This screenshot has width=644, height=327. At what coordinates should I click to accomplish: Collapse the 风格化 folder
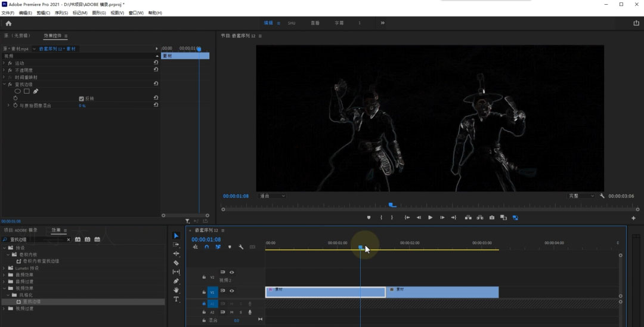tap(8, 295)
